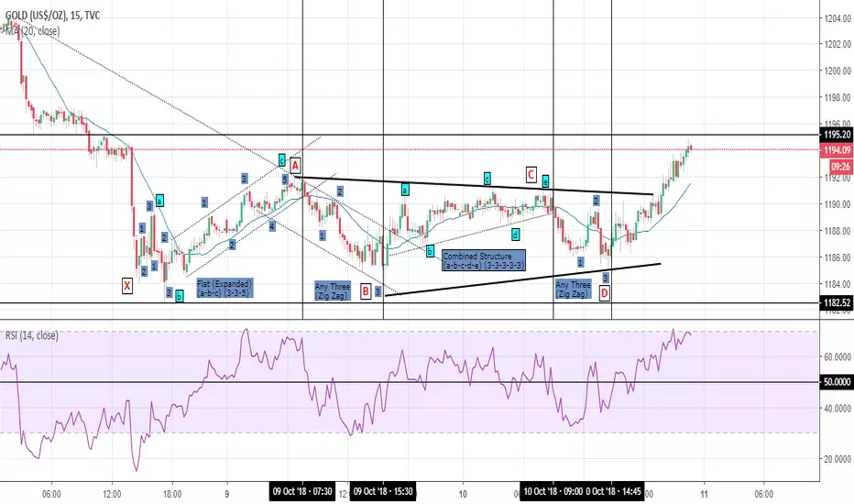Image resolution: width=854 pixels, height=504 pixels.
Task: Click the cyan c label next to red C
Action: coord(487,178)
